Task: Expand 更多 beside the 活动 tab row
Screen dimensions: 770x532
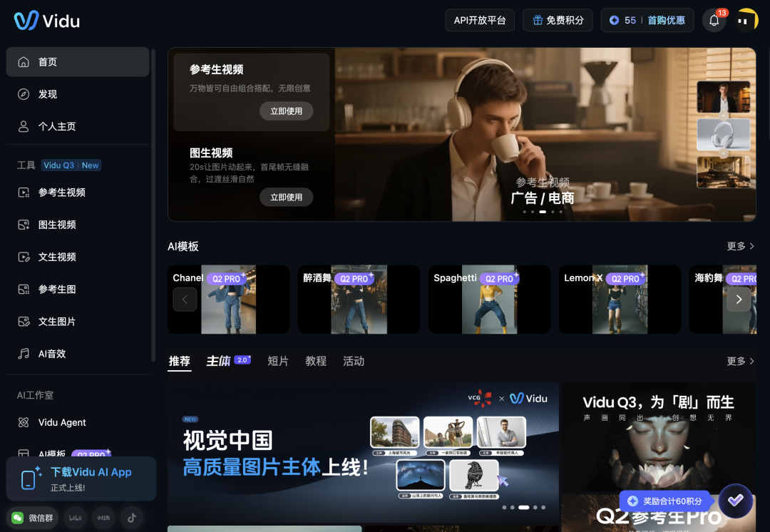Action: (741, 361)
